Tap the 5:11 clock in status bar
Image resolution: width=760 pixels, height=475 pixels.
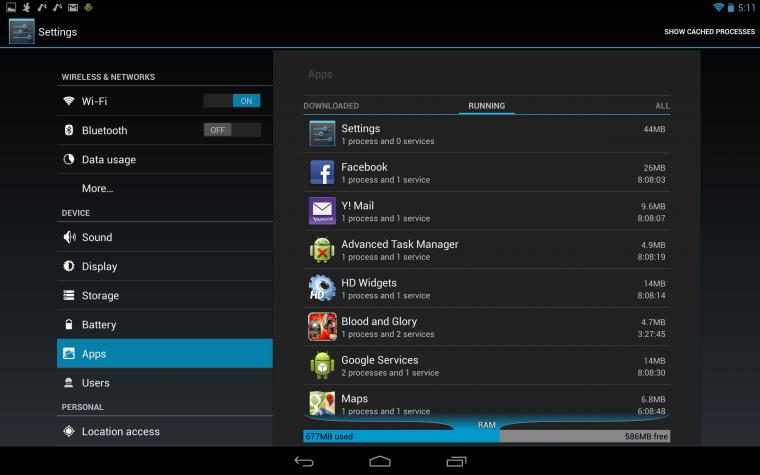point(746,7)
